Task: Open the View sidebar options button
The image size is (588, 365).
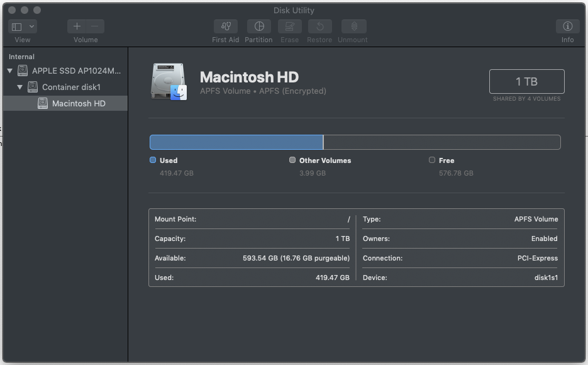Action: click(17, 26)
